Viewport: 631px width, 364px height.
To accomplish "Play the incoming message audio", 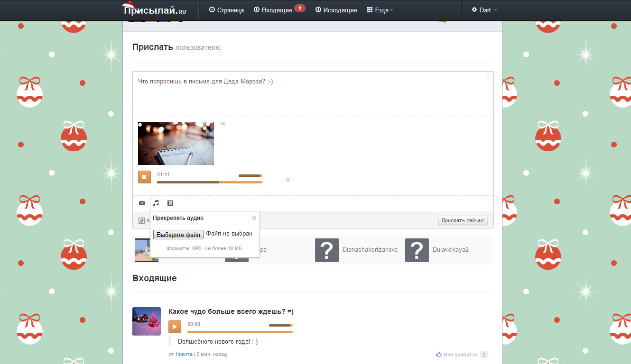I will pos(175,327).
